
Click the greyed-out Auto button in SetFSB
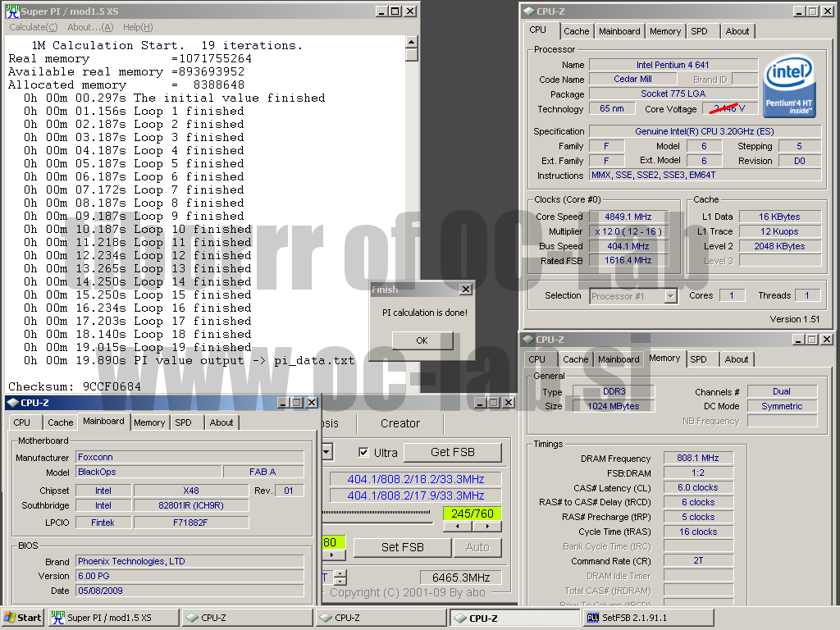pos(477,547)
